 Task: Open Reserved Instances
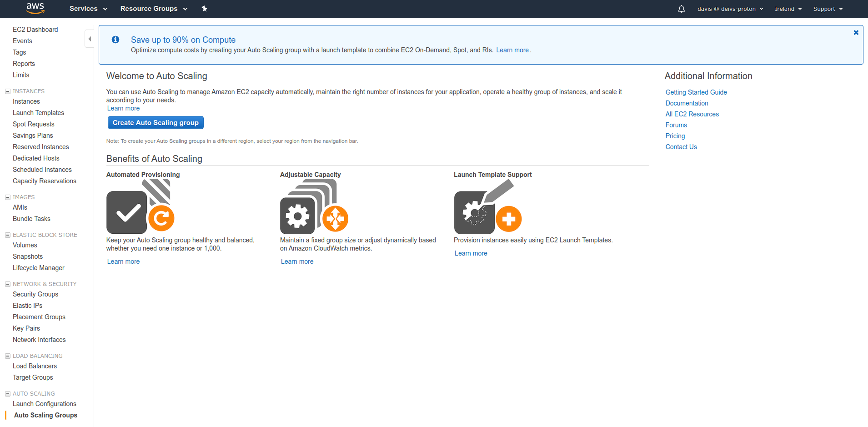pos(41,147)
